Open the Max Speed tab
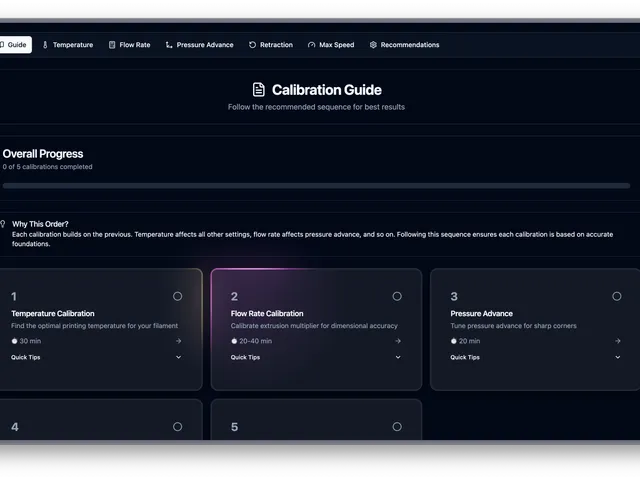Image resolution: width=640 pixels, height=480 pixels. pos(331,45)
